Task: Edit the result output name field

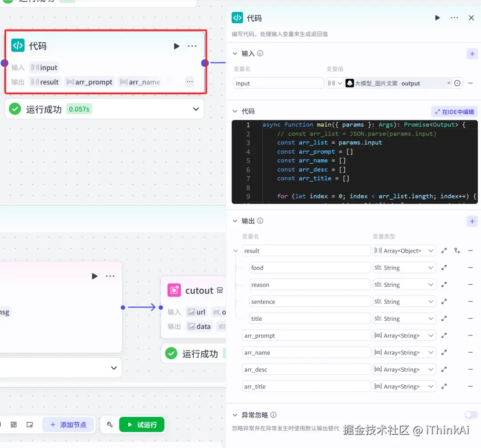Action: coord(306,250)
